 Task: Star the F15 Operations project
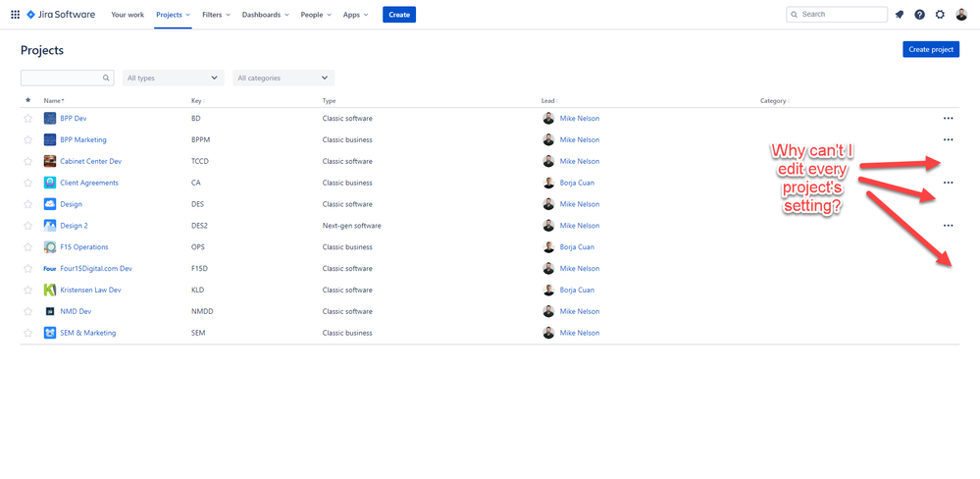(27, 247)
